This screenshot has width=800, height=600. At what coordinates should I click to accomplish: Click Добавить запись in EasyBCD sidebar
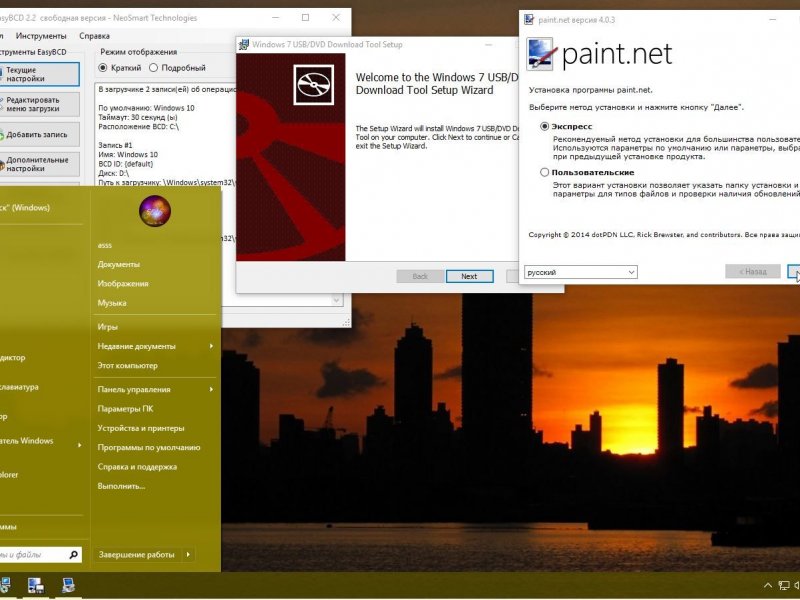coord(39,135)
